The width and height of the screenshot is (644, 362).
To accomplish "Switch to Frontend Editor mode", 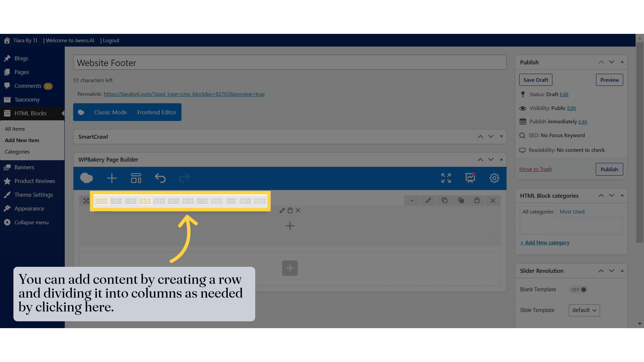I will (x=157, y=112).
